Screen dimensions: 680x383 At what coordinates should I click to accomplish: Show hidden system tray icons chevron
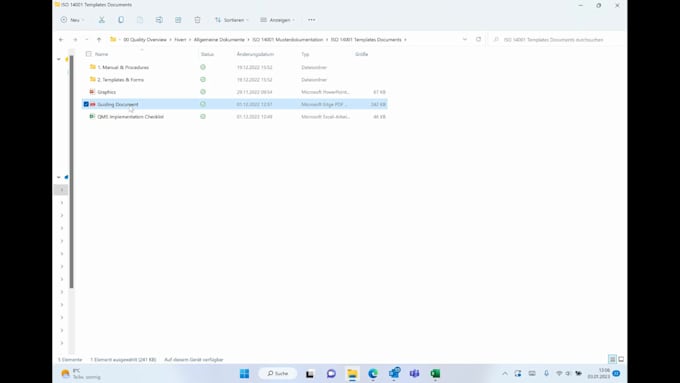point(505,373)
